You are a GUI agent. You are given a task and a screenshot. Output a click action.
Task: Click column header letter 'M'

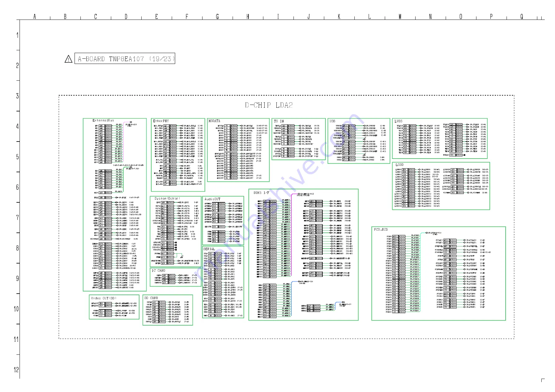click(400, 16)
